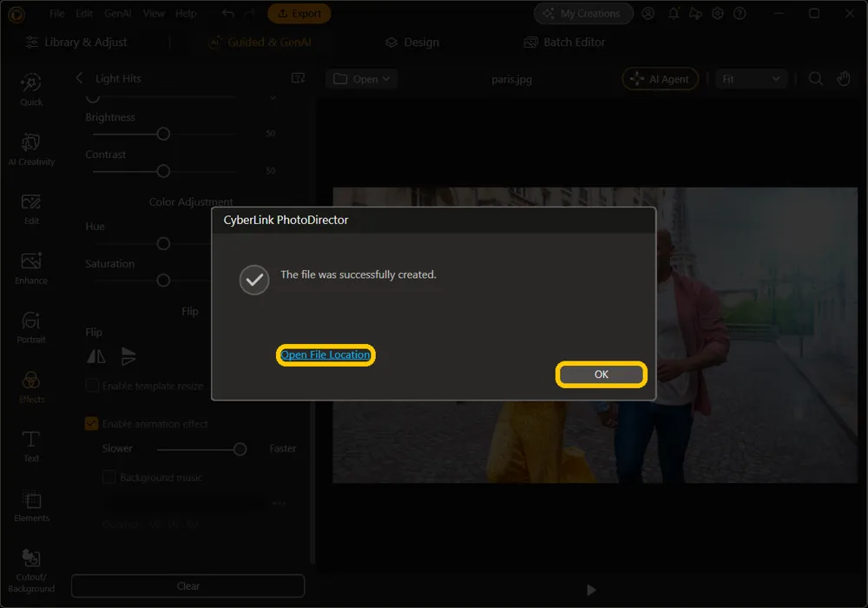The height and width of the screenshot is (608, 868).
Task: Toggle the Background music checkbox
Action: click(x=109, y=477)
